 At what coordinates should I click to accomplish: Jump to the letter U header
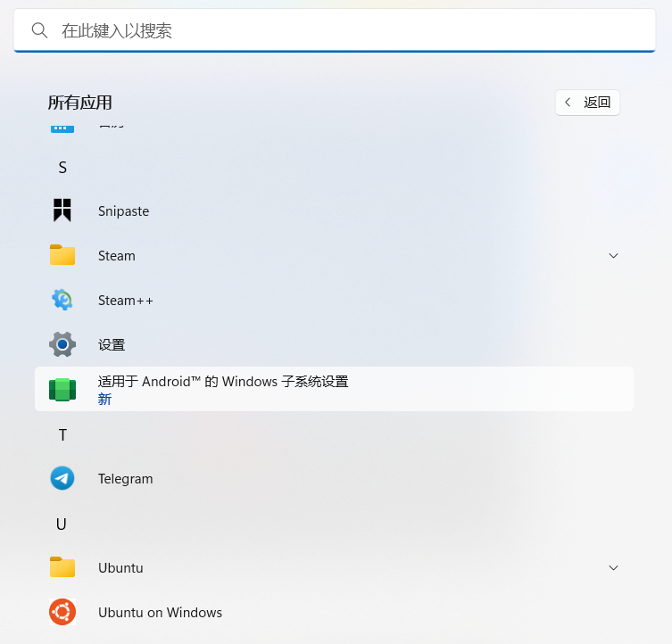pos(62,524)
